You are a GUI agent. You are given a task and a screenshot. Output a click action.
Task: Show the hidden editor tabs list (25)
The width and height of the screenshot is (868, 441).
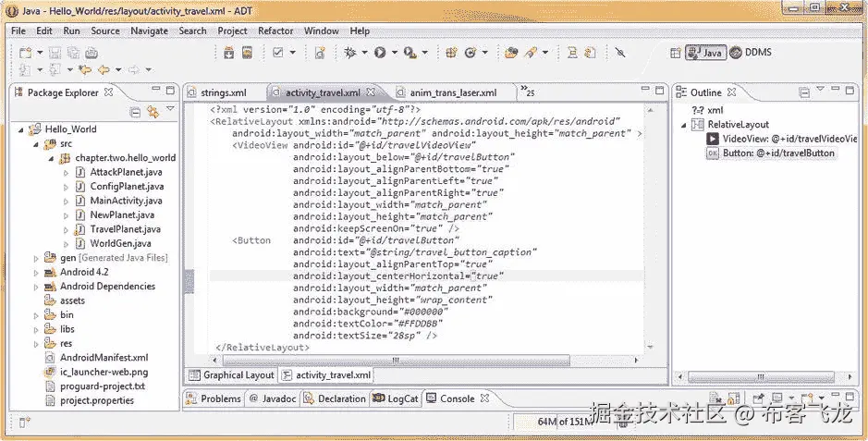528,92
